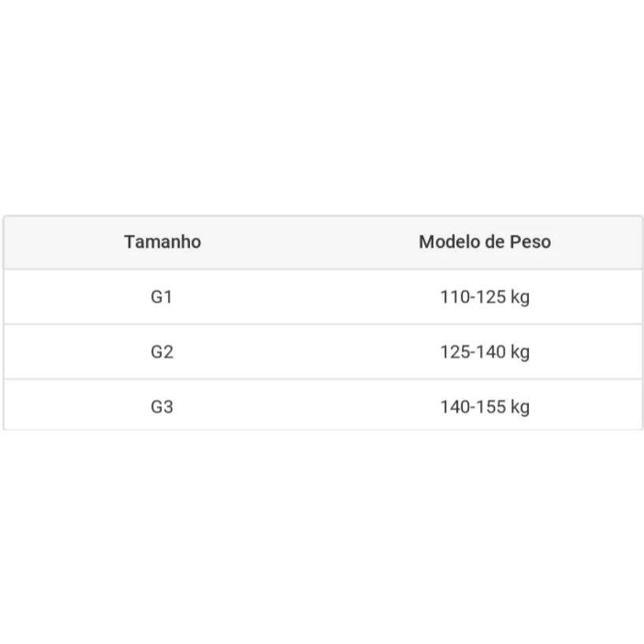
Task: Click the number 110 in the G1 row
Action: [454, 297]
